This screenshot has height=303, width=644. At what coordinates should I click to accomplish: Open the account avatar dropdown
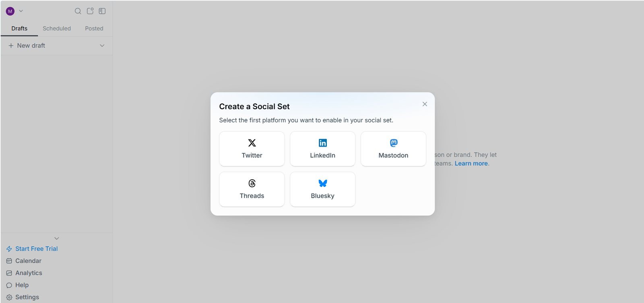pyautogui.click(x=14, y=11)
